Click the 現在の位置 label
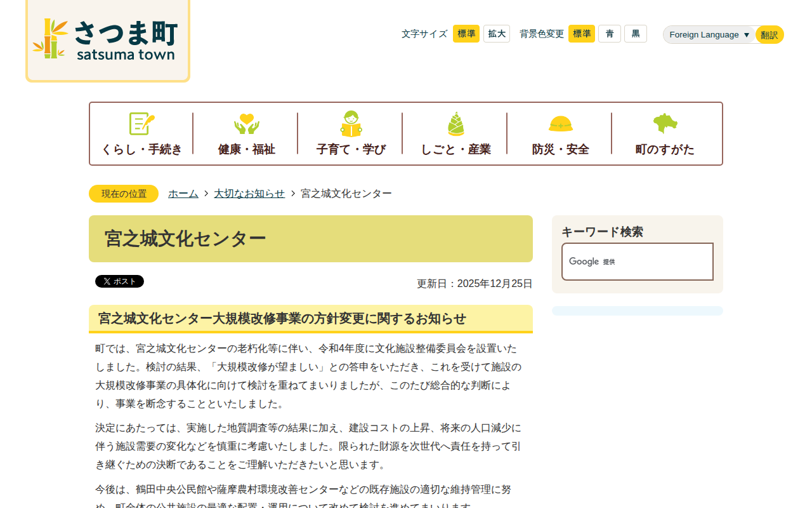 tap(124, 194)
